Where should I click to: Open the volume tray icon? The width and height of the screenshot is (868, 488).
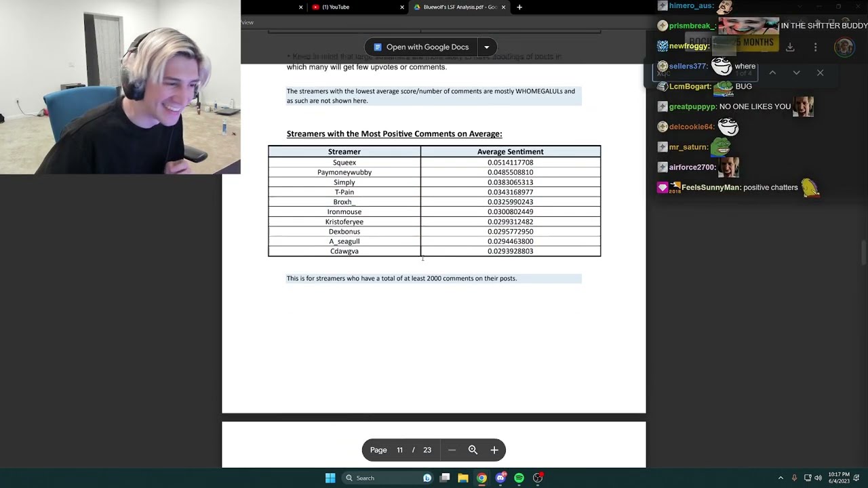[x=818, y=478]
